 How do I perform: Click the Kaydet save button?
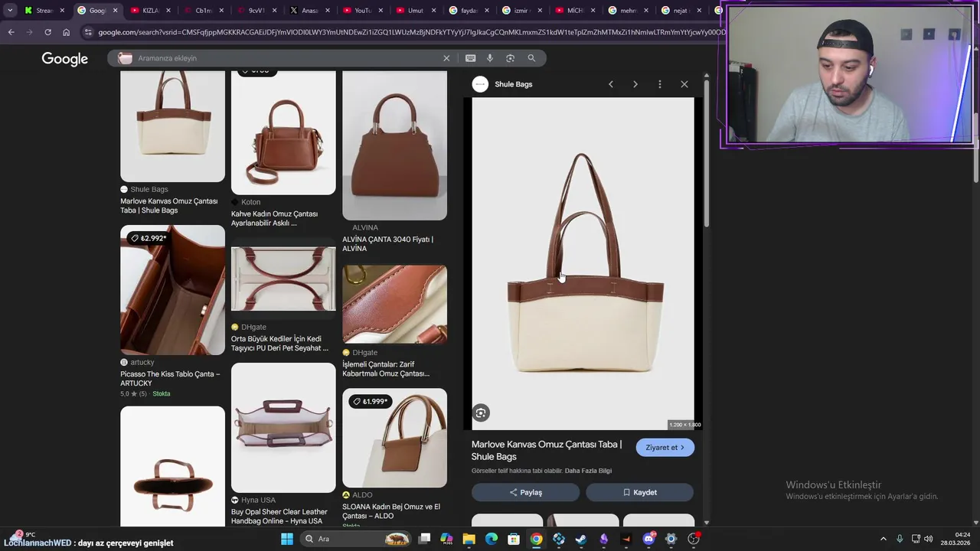[639, 493]
